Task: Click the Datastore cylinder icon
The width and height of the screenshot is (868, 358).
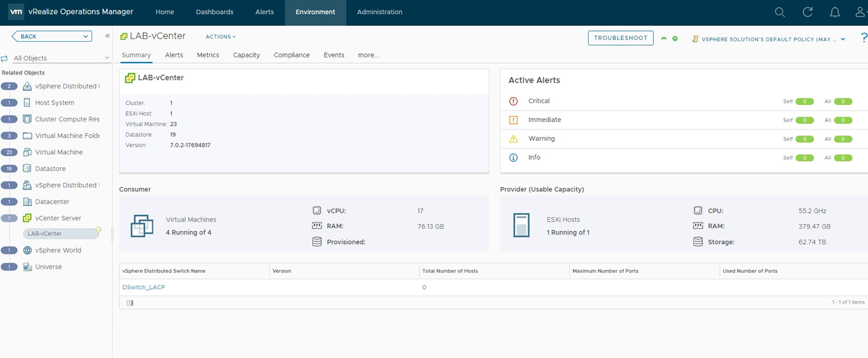Action: [x=27, y=169]
